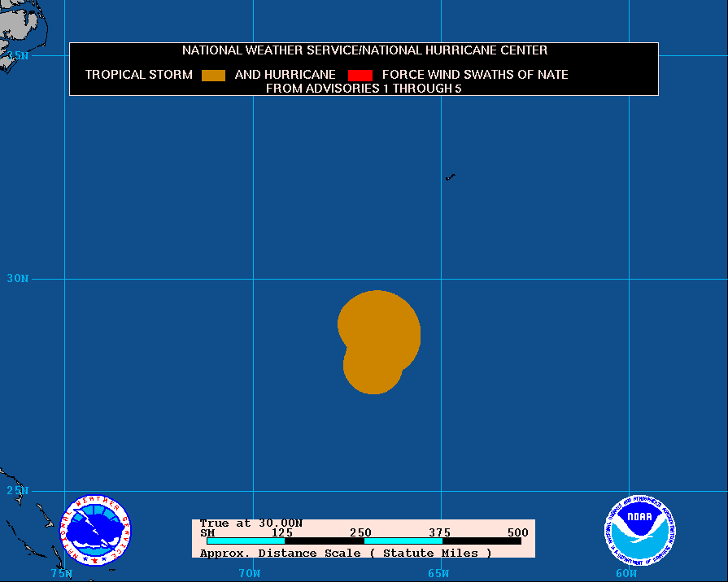Image resolution: width=728 pixels, height=582 pixels.
Task: Click the National Hurricane Center title text
Action: 364,50
